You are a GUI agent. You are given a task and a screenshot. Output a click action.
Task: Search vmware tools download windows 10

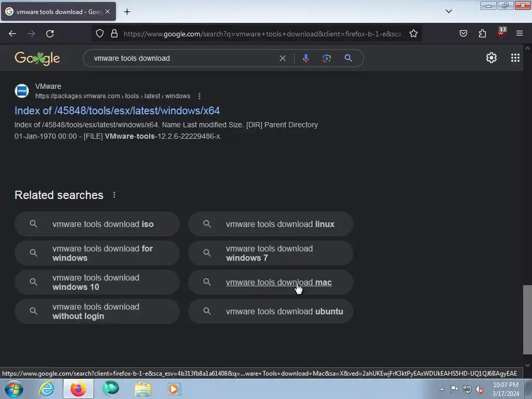[97, 282]
